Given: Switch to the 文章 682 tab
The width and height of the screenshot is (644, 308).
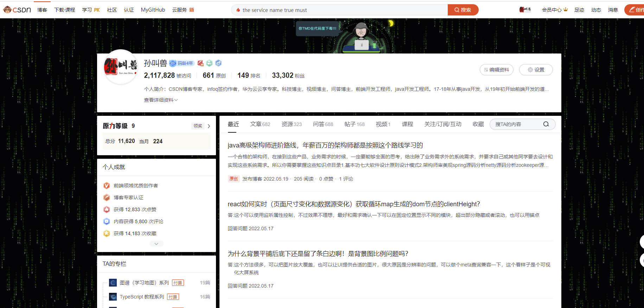Looking at the screenshot, I should pos(260,124).
